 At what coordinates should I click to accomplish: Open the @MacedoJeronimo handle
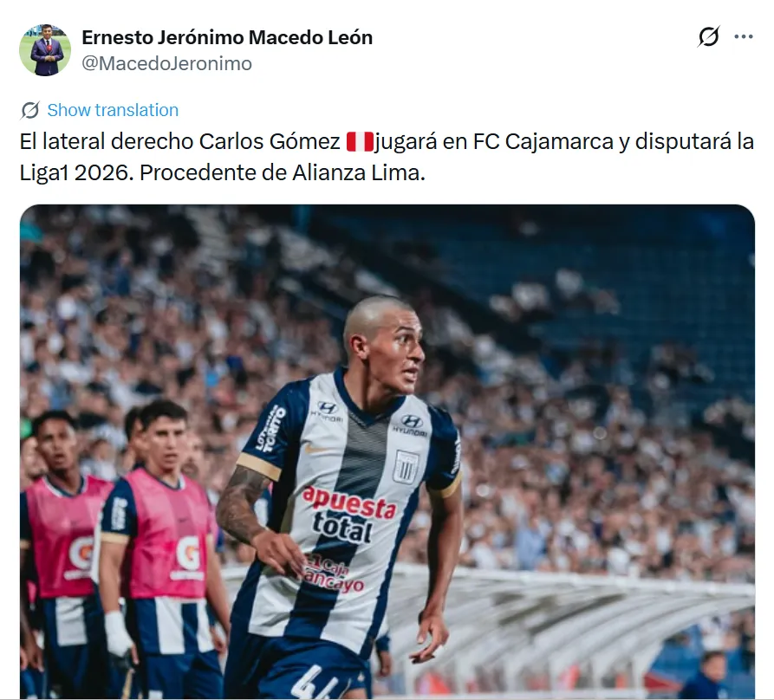166,63
